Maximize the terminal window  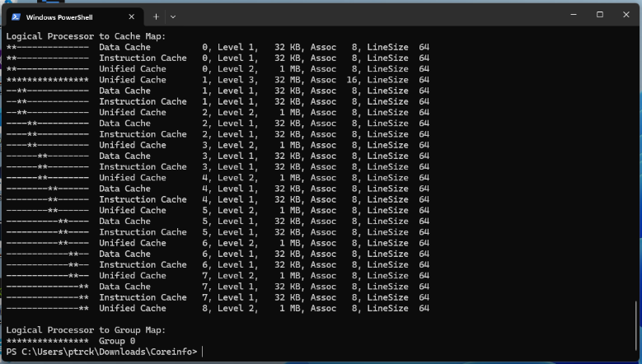(x=599, y=14)
